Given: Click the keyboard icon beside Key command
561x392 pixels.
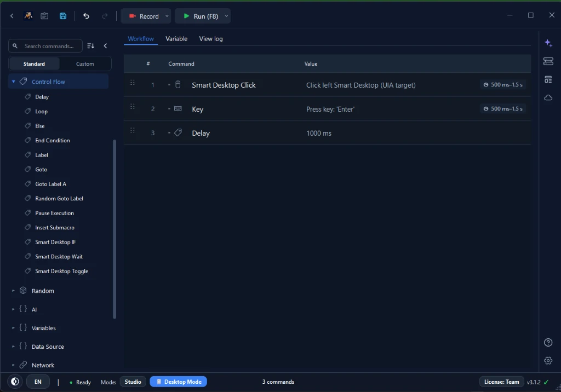Looking at the screenshot, I should (178, 108).
